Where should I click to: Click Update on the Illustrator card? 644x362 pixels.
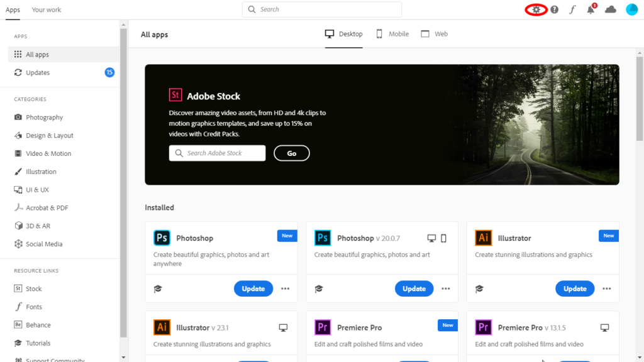tap(575, 288)
